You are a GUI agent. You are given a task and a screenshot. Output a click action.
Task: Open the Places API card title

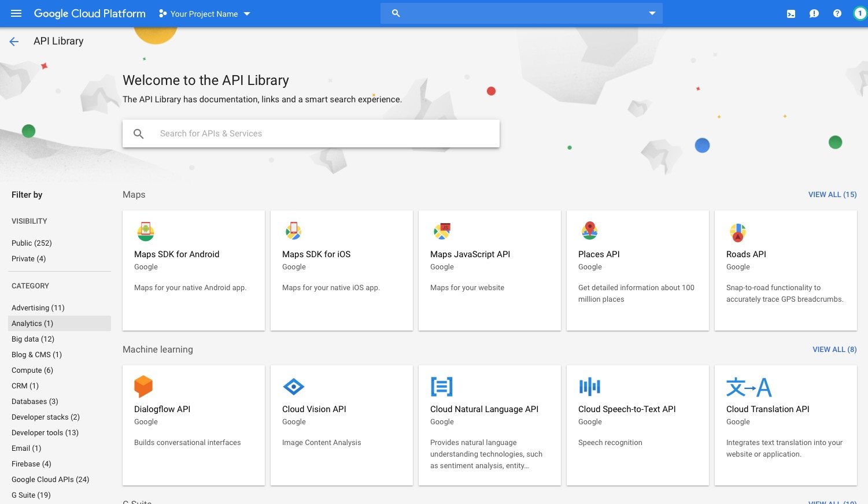pos(599,254)
